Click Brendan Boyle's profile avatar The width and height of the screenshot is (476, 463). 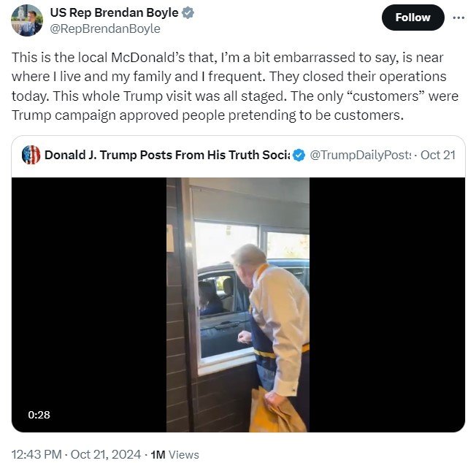pos(27,20)
